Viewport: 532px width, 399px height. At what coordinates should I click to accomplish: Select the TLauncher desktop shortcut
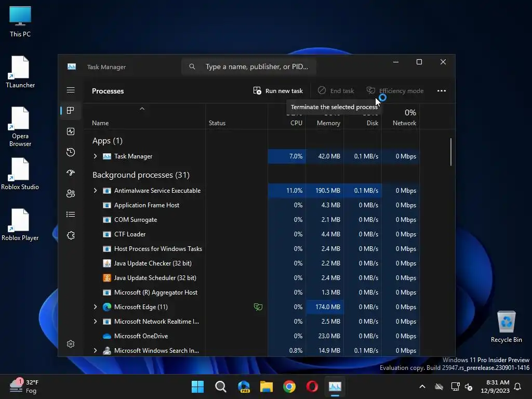coord(20,72)
